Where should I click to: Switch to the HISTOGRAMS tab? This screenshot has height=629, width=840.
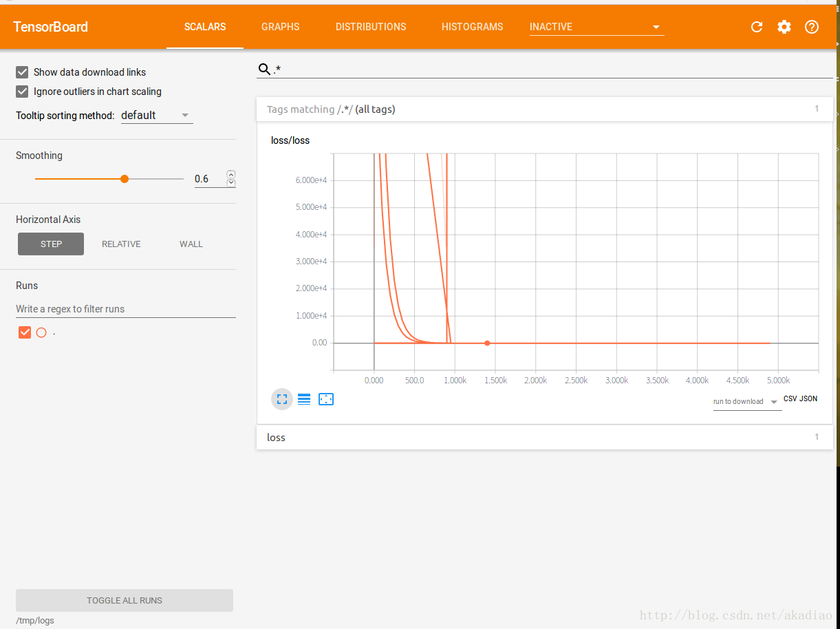(472, 27)
